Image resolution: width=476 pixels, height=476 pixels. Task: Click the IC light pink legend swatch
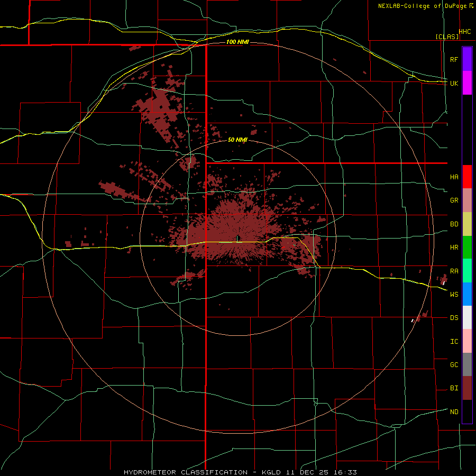(467, 341)
